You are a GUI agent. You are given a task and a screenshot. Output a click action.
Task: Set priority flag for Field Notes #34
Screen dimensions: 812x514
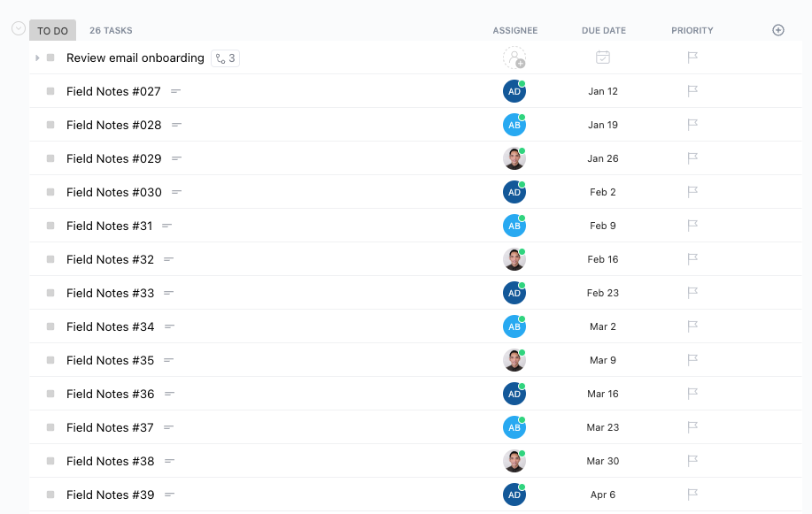coord(692,326)
